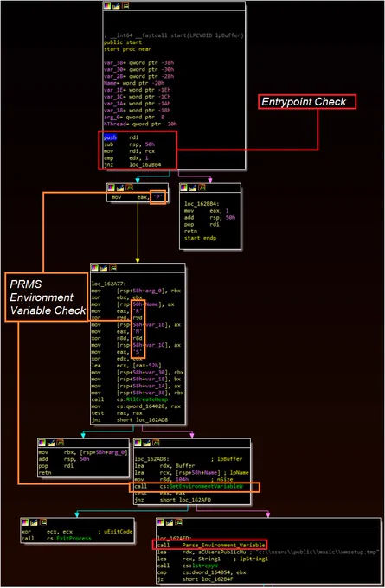Click the "call cs:RtlCreateHeap" instruction
385x588 pixels.
click(x=130, y=399)
